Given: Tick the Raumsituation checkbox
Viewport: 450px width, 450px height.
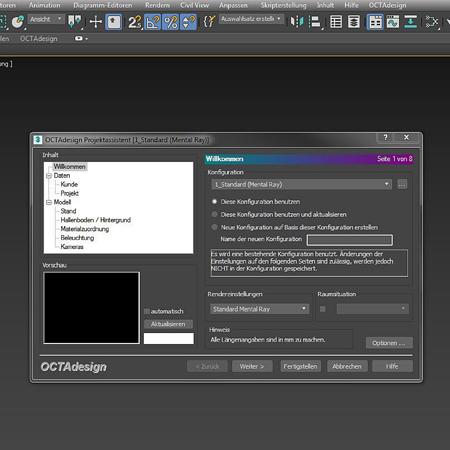Looking at the screenshot, I should point(323,309).
